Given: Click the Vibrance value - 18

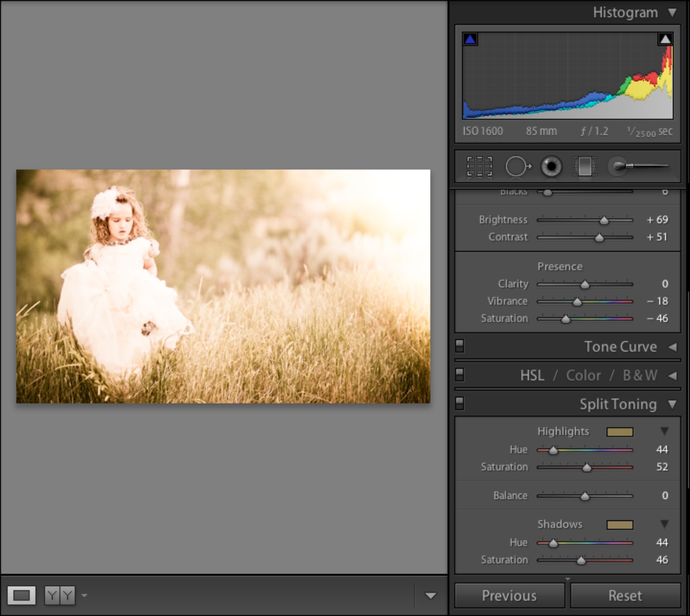Looking at the screenshot, I should coord(657,301).
